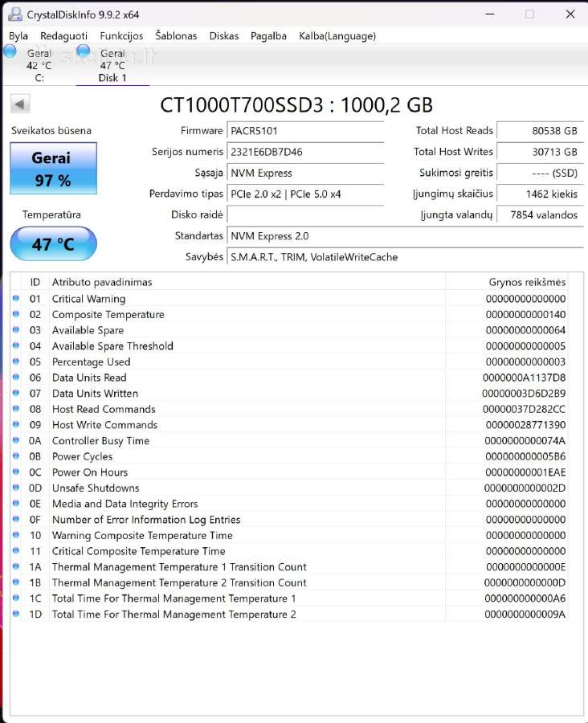Screen dimensions: 588x723
Task: Click the Savybės features field
Action: 405,257
